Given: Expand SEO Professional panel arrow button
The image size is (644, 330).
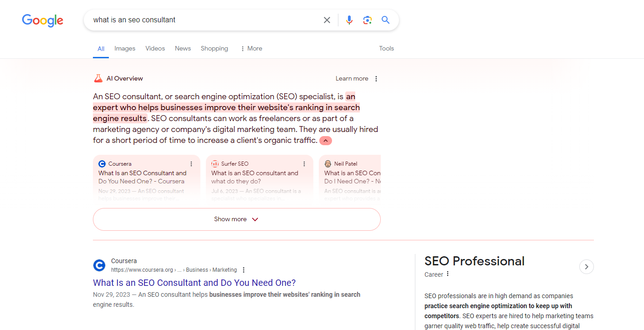Looking at the screenshot, I should (x=587, y=267).
